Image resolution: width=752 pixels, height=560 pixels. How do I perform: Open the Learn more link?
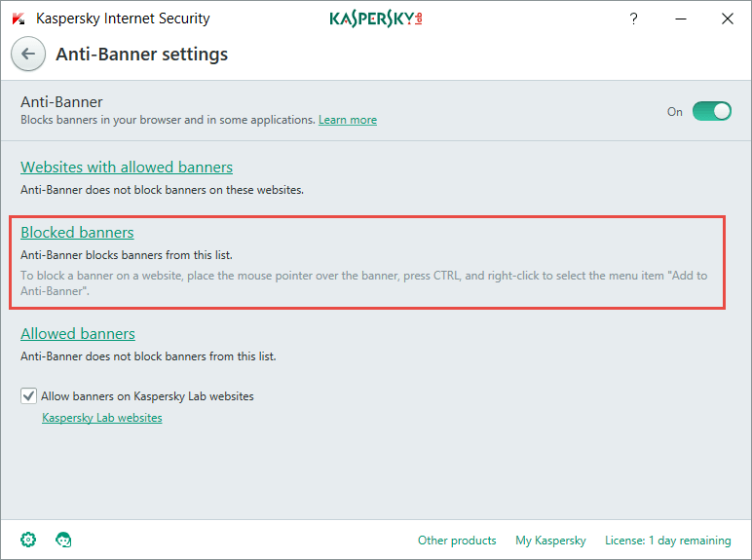tap(348, 120)
